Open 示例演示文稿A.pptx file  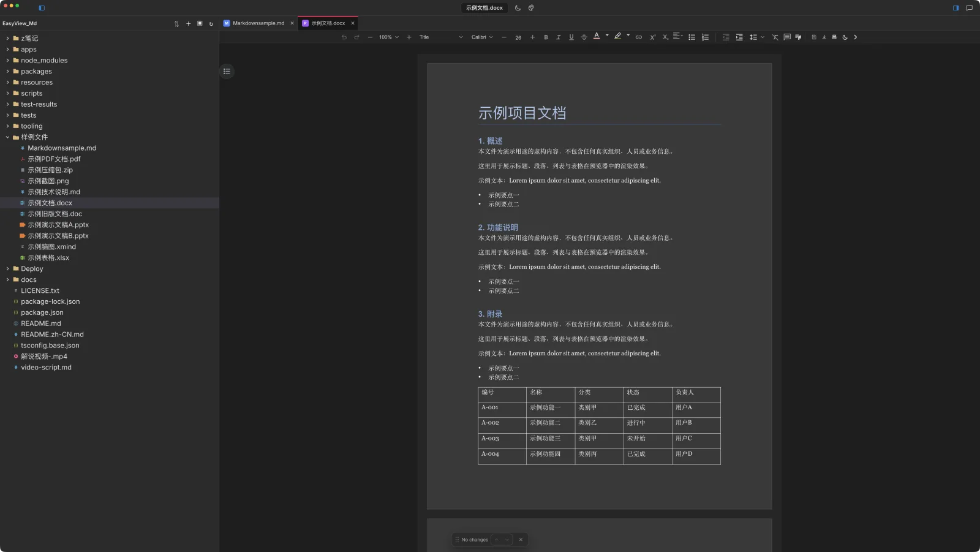tap(110, 225)
